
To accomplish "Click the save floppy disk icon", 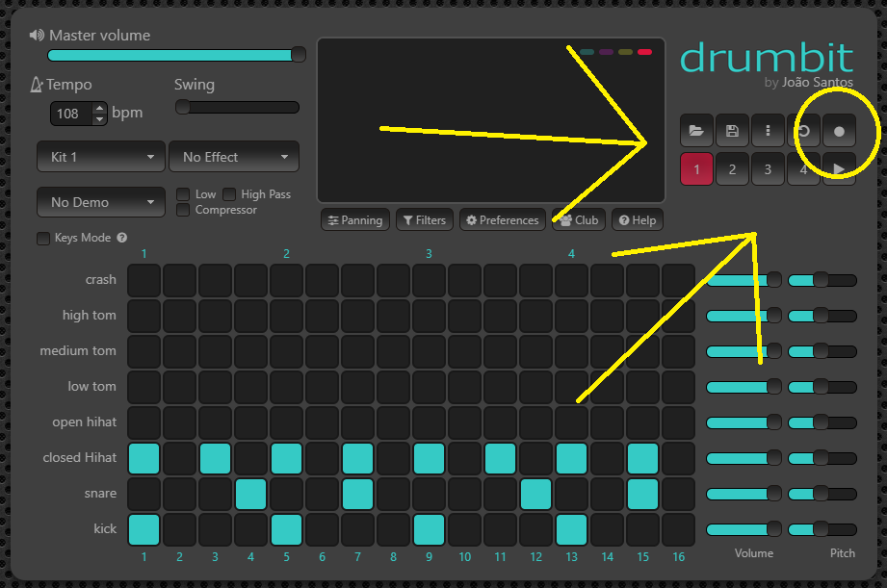I will pyautogui.click(x=732, y=131).
